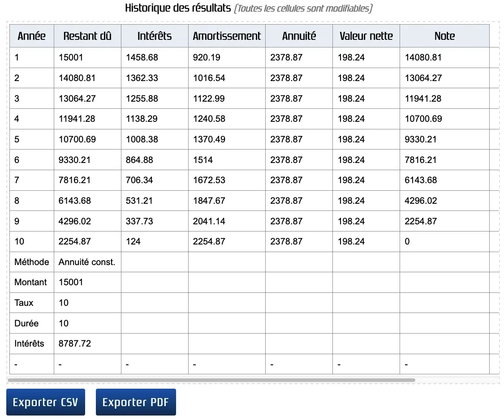Click interest cell 1255.88
The height and width of the screenshot is (420, 504).
pyautogui.click(x=155, y=99)
